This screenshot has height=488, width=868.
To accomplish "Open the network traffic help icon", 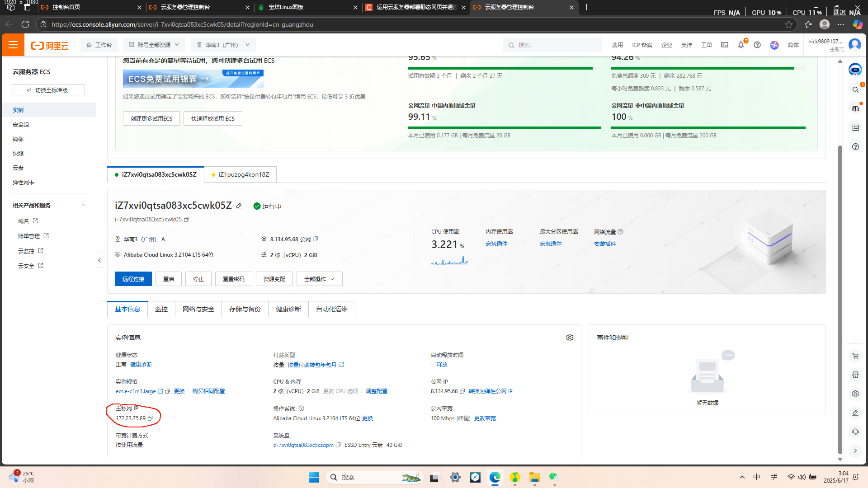I will click(621, 232).
